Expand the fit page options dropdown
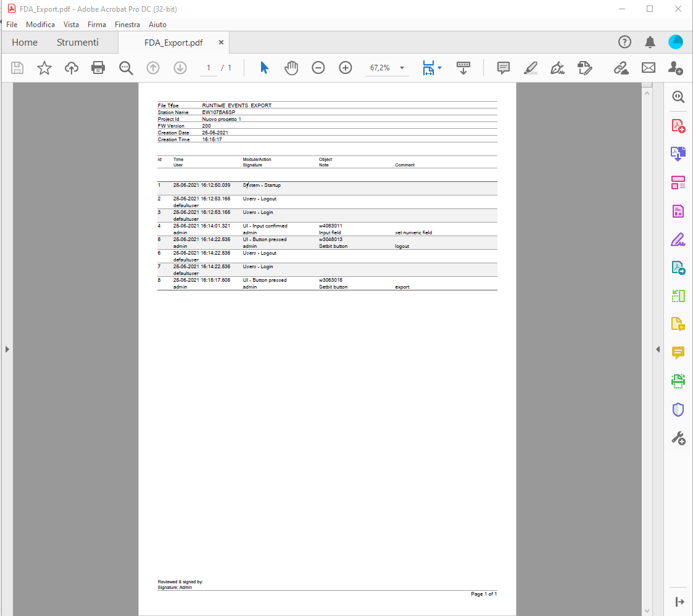 tap(439, 68)
